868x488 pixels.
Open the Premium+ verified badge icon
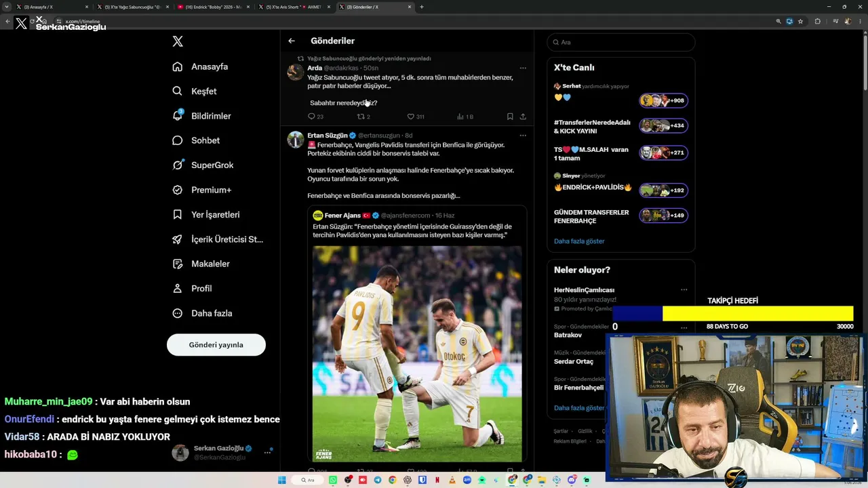pyautogui.click(x=178, y=190)
